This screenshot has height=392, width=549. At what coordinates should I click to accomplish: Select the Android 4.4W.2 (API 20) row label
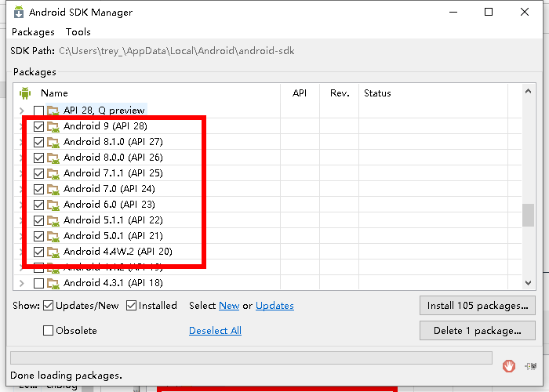tap(118, 252)
